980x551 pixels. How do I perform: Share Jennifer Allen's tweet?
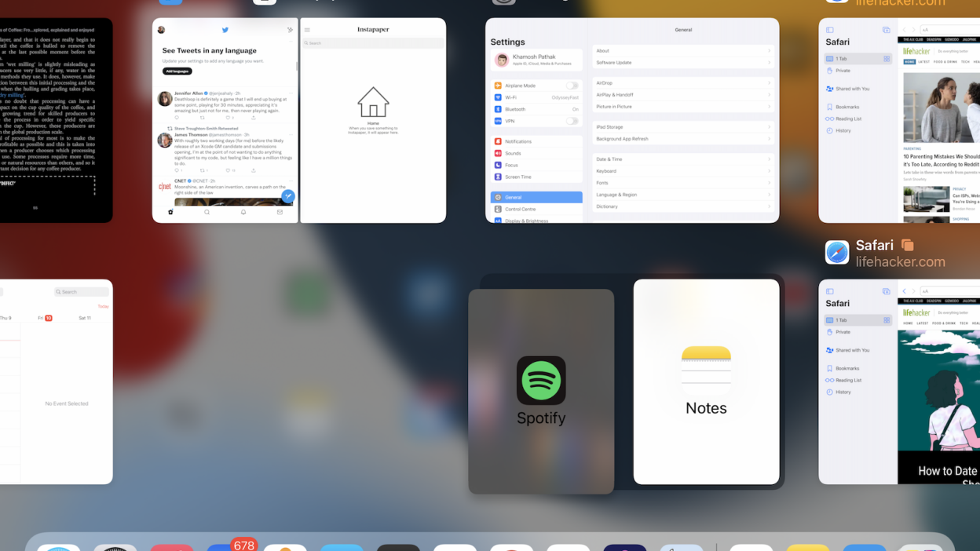tap(253, 118)
